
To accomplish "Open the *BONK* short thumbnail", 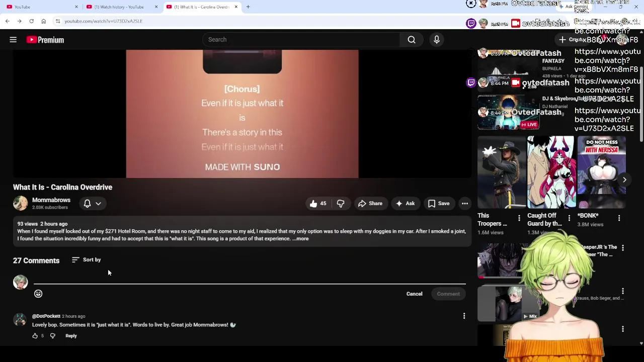I will (601, 172).
